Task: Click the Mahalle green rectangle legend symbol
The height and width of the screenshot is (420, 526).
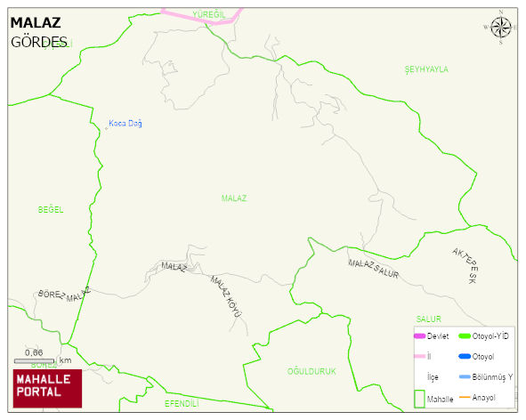Action: (x=419, y=399)
